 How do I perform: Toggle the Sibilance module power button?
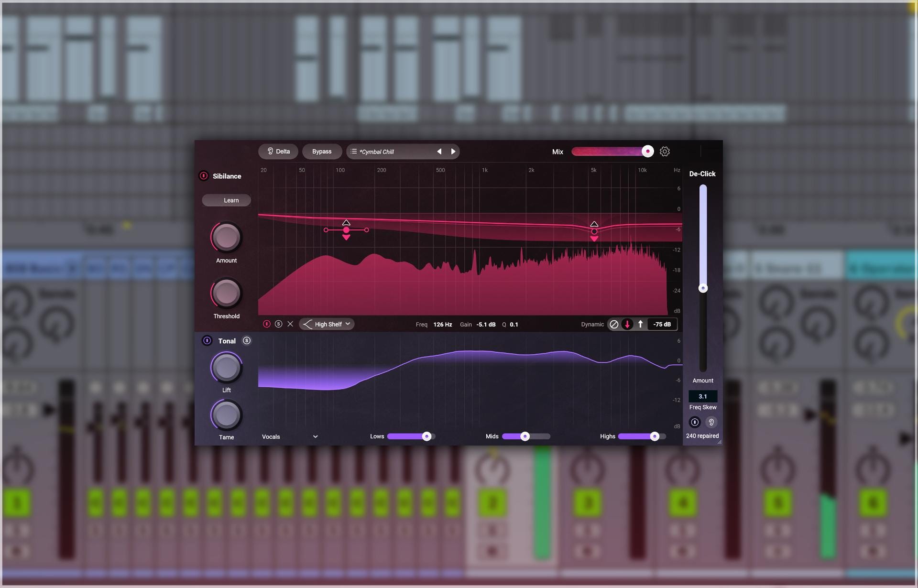(x=204, y=176)
